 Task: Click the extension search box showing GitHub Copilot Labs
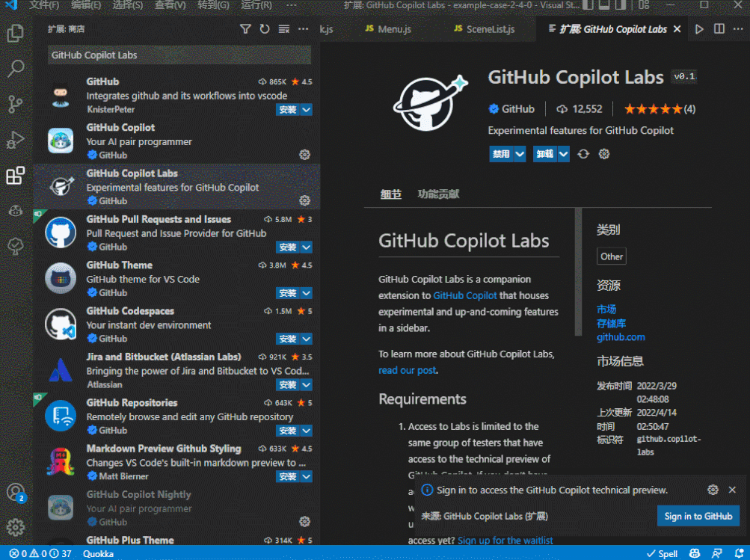[178, 55]
